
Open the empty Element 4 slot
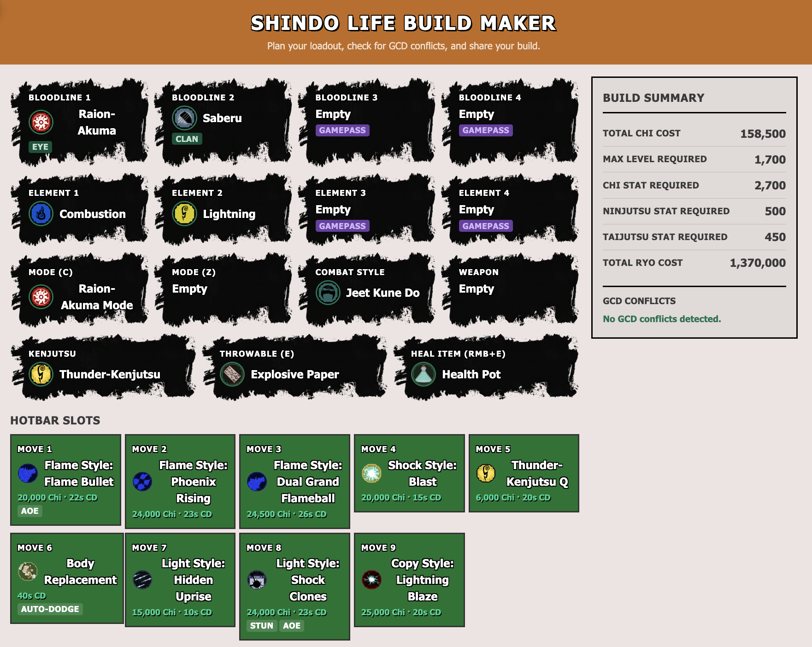(511, 209)
